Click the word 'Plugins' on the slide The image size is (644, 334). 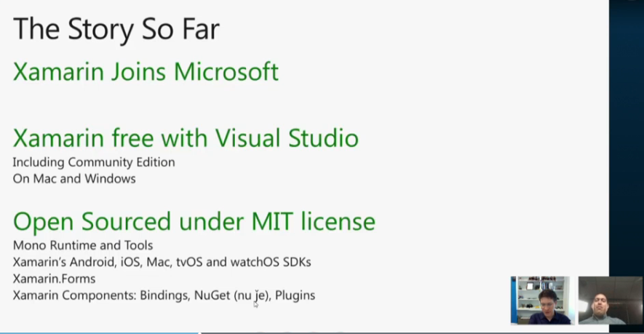(x=295, y=295)
